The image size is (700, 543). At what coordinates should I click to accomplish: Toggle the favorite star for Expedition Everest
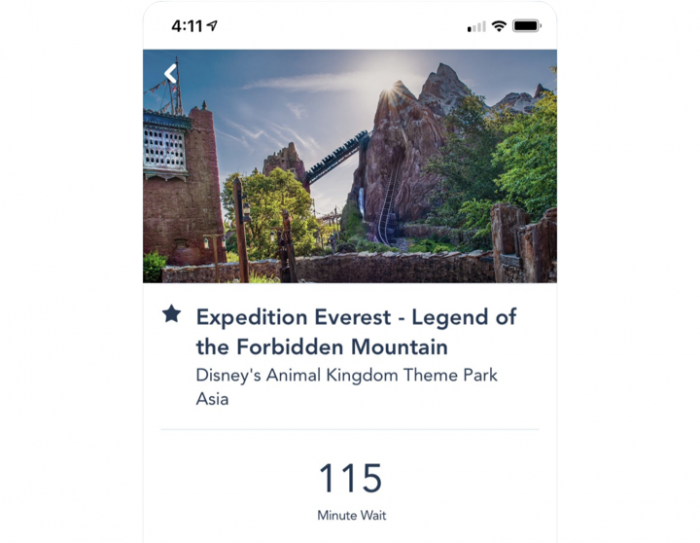(171, 313)
